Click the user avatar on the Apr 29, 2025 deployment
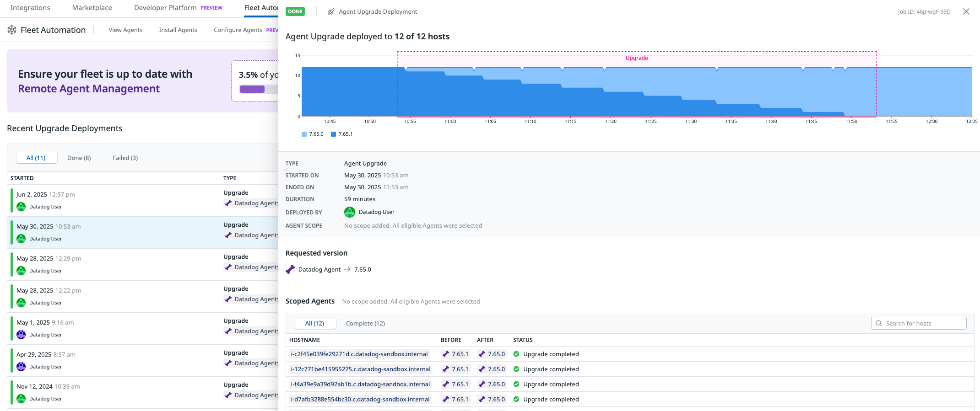The image size is (980, 411). click(x=21, y=367)
